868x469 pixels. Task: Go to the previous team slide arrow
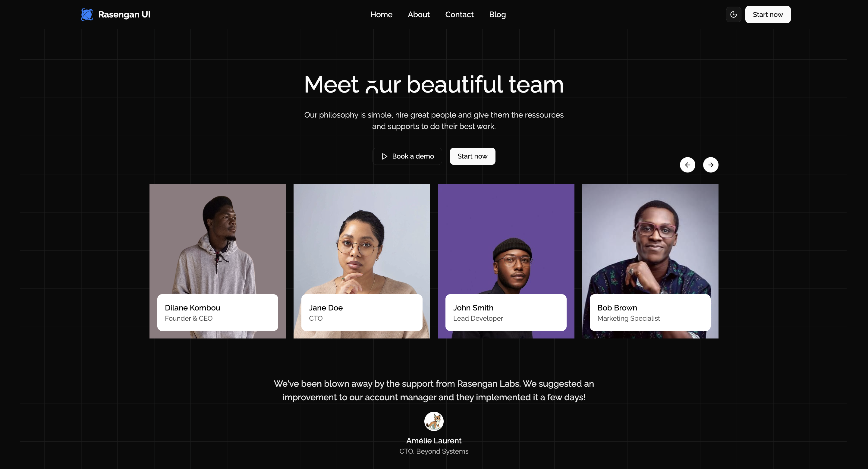click(687, 165)
